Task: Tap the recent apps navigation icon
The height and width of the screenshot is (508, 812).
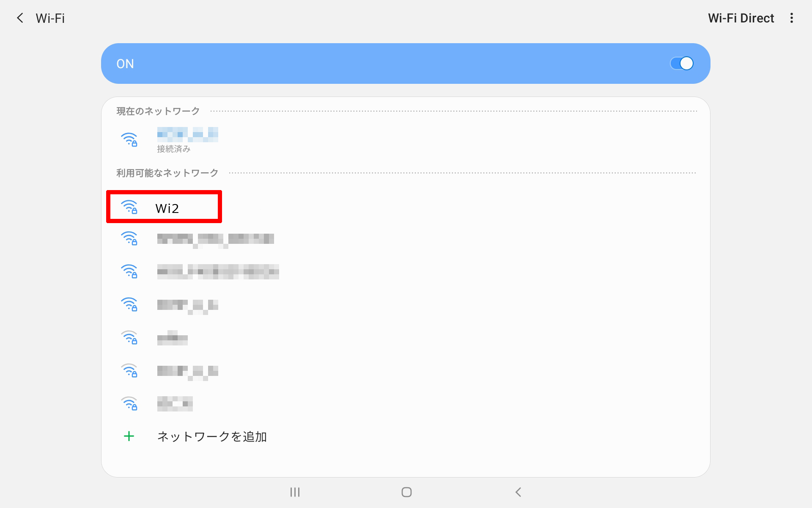Action: click(x=295, y=492)
